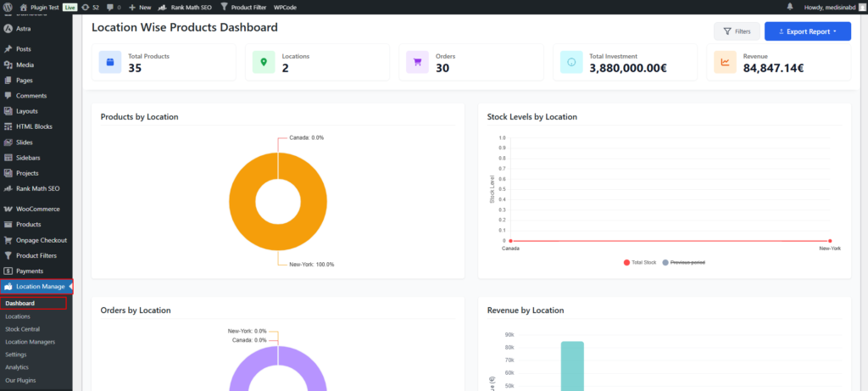
Task: Go to Stock Central submenu
Action: 23,329
